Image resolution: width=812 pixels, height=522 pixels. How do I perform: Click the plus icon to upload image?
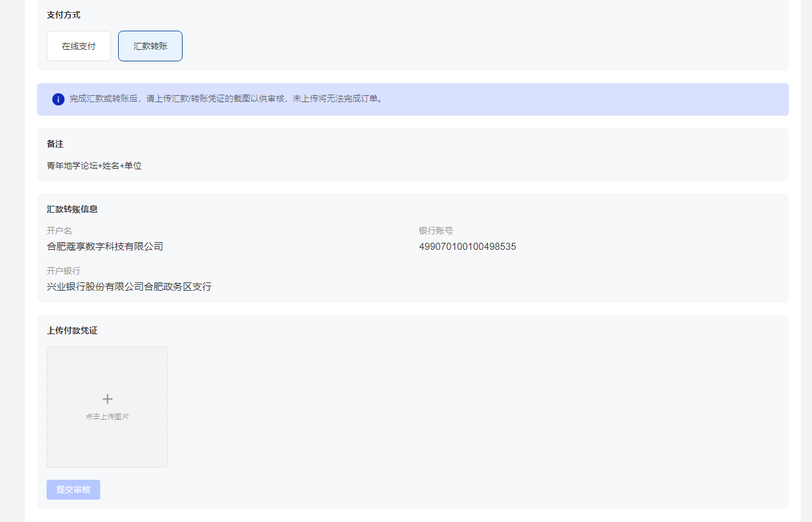pos(107,399)
